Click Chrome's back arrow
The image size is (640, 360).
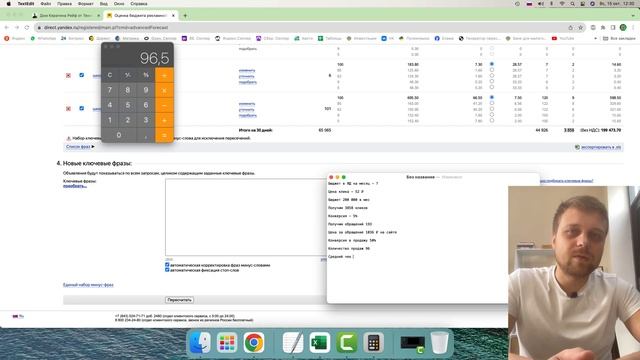point(7,27)
